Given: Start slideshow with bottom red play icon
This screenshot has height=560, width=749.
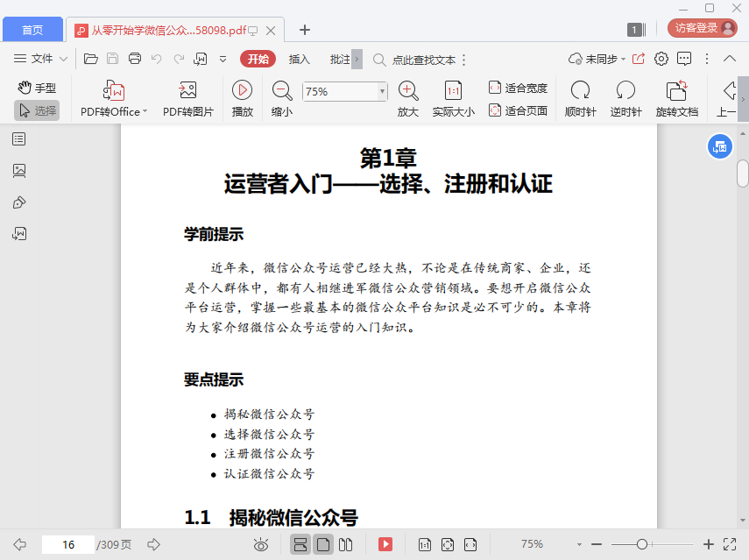Looking at the screenshot, I should (x=385, y=544).
